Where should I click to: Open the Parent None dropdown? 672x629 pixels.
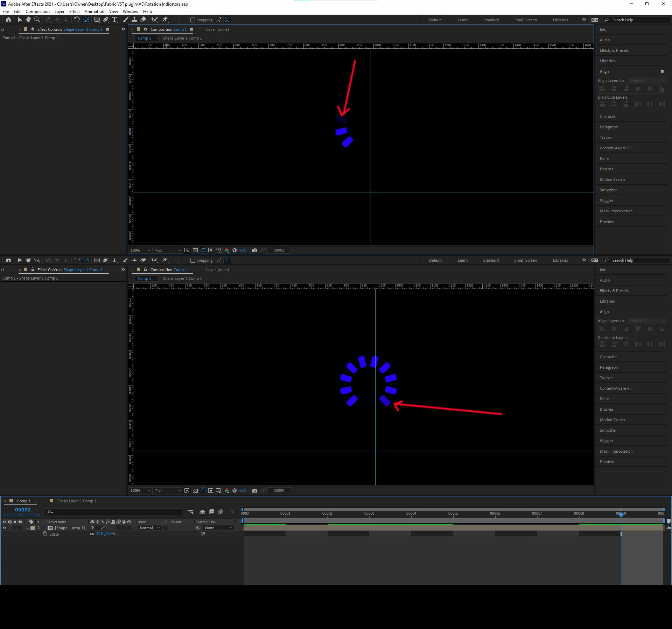218,528
